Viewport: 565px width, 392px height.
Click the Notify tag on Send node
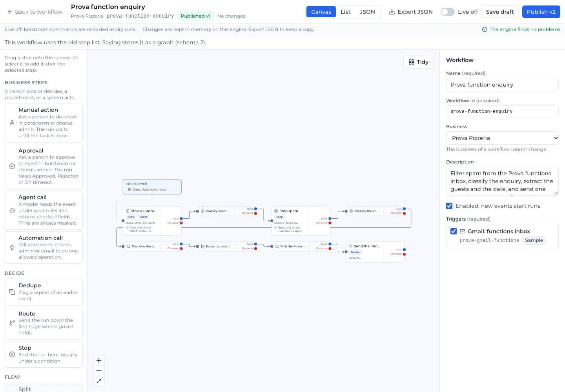click(355, 252)
